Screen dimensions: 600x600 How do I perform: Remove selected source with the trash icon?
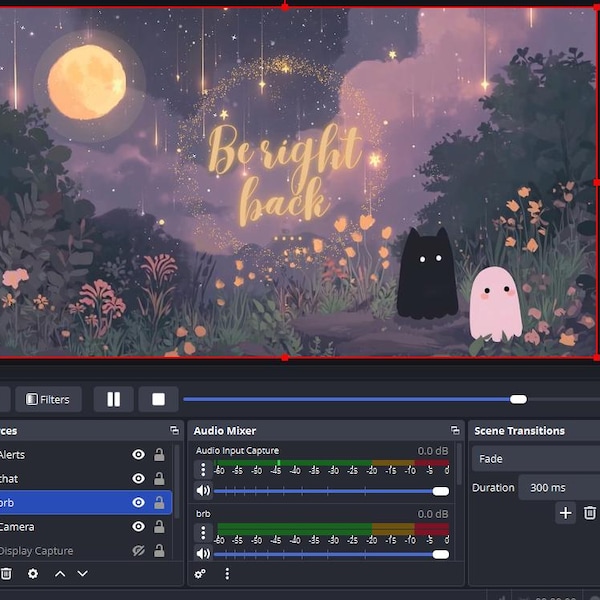[x=6, y=574]
